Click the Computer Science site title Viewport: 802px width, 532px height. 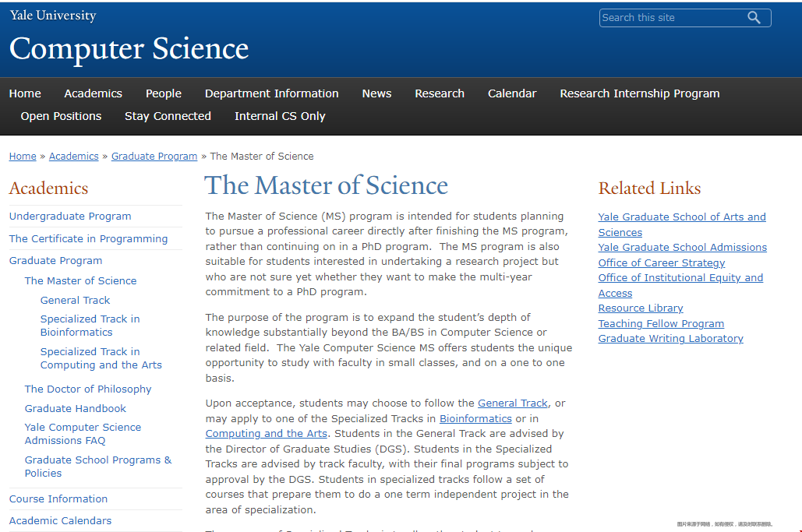(x=129, y=48)
